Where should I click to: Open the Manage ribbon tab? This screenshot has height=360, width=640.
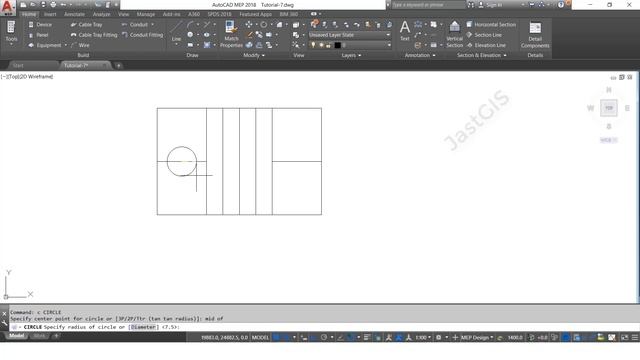tap(146, 14)
